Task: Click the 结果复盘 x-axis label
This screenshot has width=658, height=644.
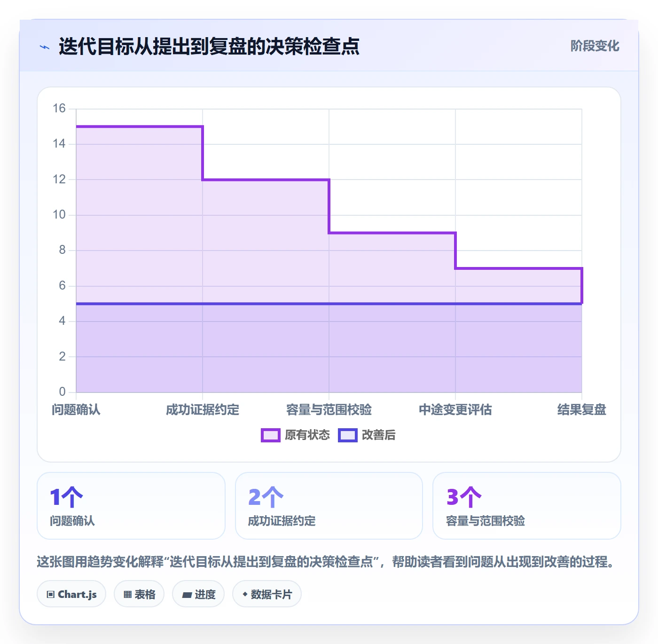Action: pyautogui.click(x=582, y=410)
